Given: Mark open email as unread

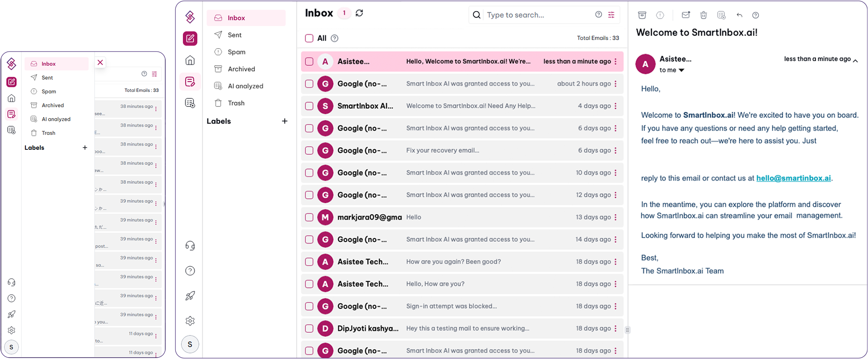Looking at the screenshot, I should (686, 15).
